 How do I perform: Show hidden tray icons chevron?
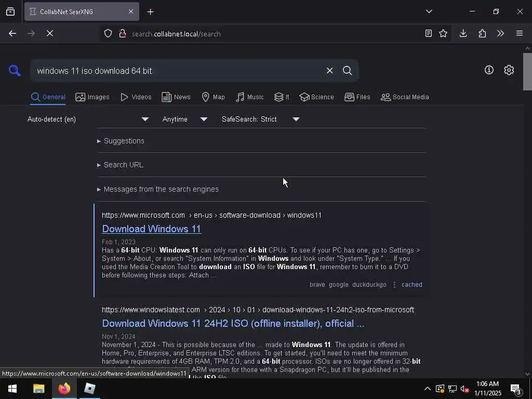428,389
